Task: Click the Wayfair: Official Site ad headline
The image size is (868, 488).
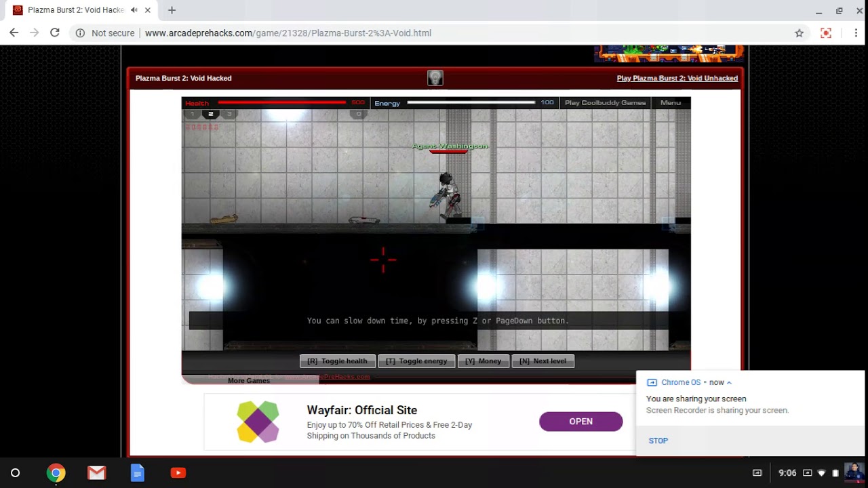Action: [361, 410]
